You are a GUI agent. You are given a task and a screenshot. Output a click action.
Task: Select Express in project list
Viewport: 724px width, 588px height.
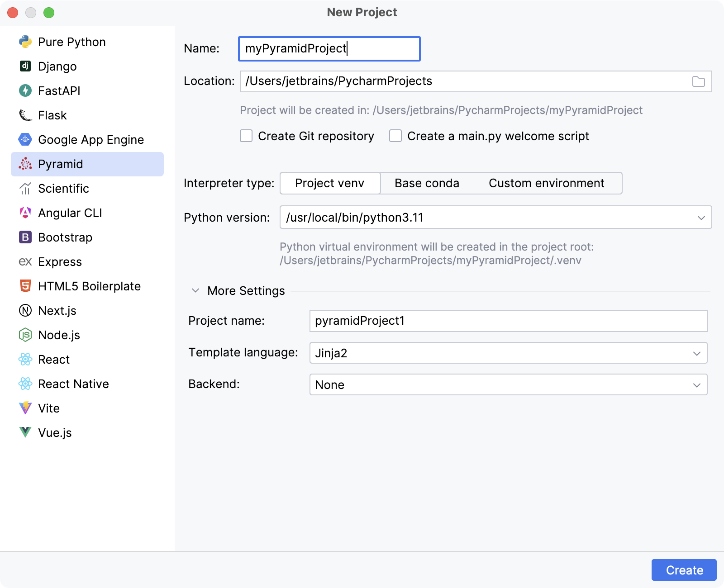tap(87, 262)
